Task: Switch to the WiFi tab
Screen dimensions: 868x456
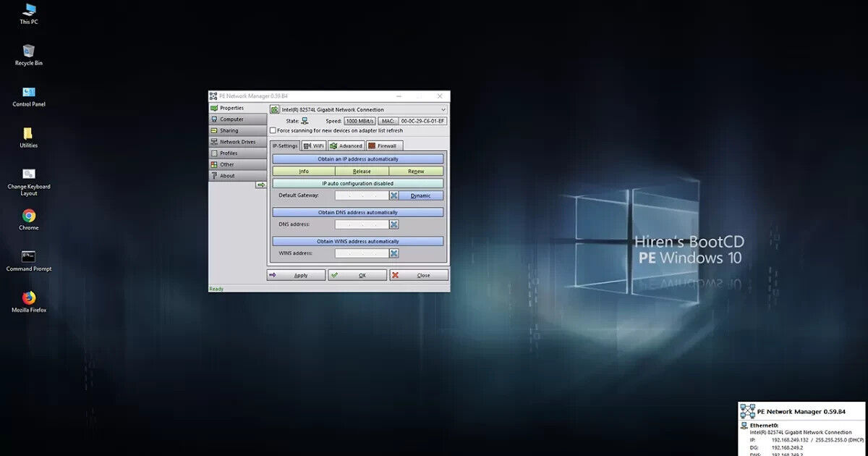Action: click(314, 145)
